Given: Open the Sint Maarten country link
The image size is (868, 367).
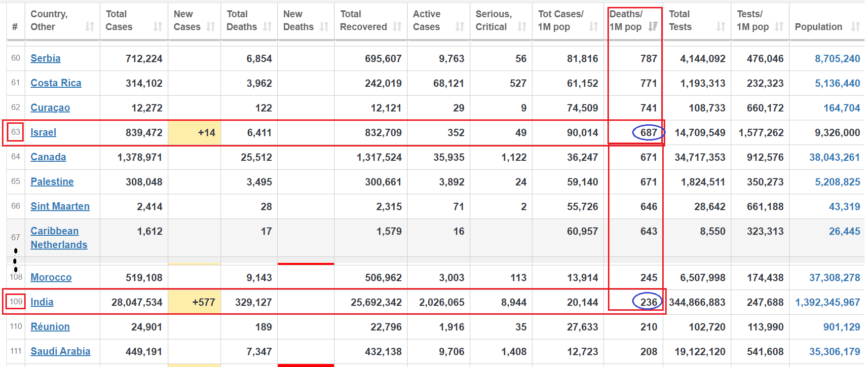Looking at the screenshot, I should tap(60, 206).
